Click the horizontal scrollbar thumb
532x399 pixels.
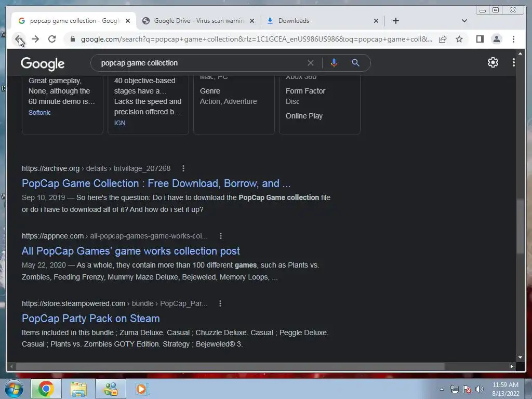(x=230, y=366)
